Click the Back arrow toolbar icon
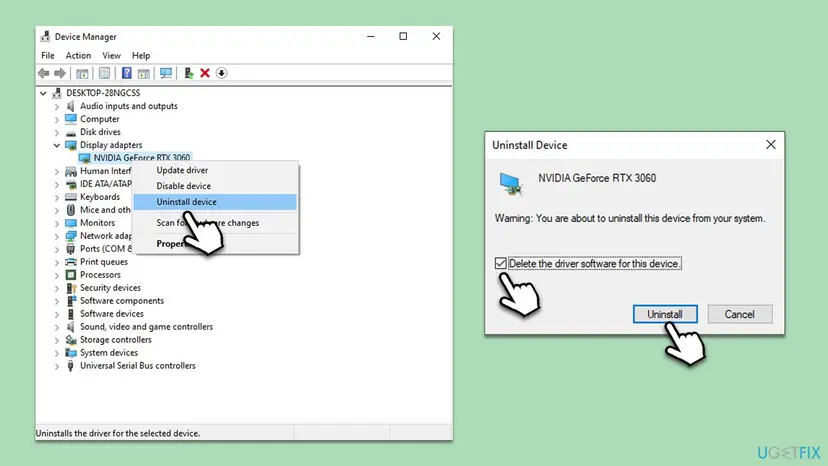 coord(43,73)
